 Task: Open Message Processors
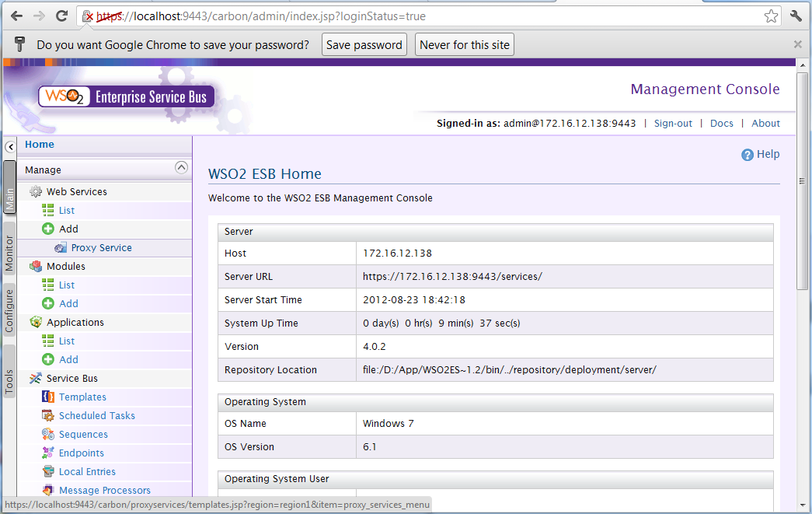(105, 490)
